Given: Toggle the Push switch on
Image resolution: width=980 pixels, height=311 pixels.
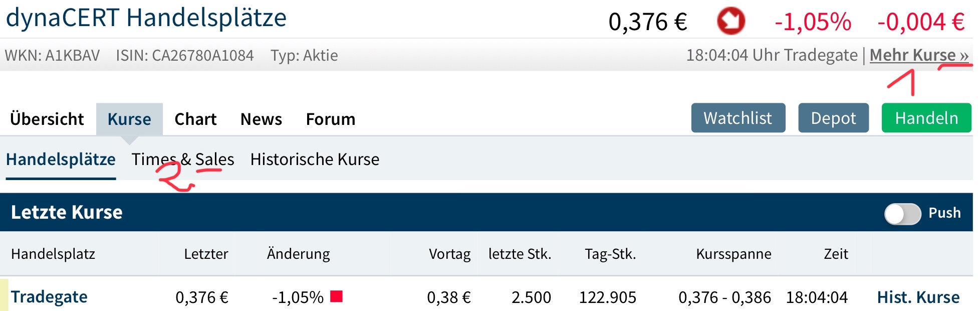Looking at the screenshot, I should (x=902, y=214).
